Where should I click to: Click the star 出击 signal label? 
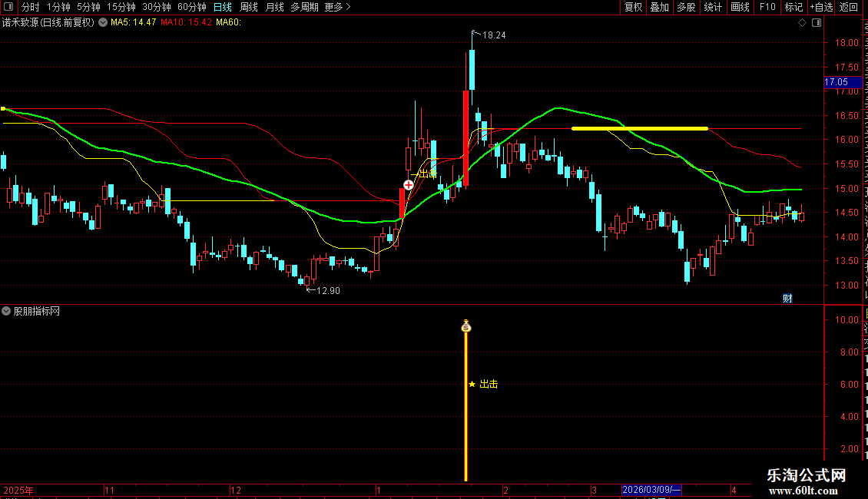[x=483, y=384]
